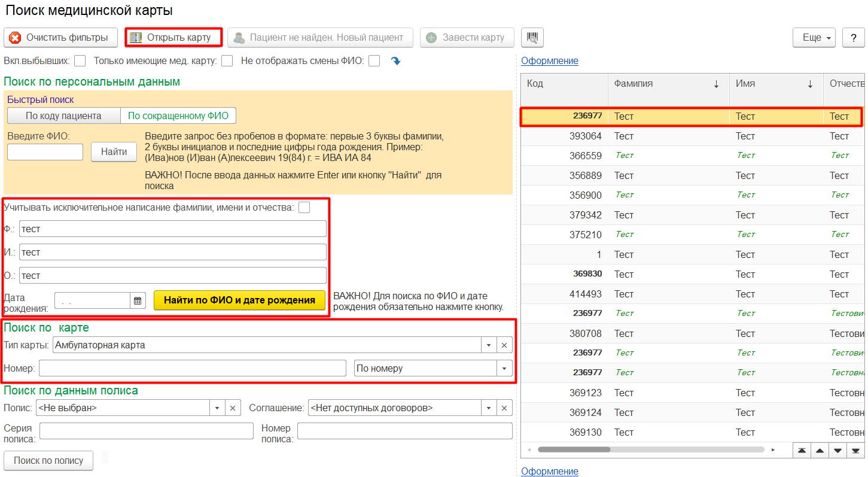Click the О. patronymic field
The width and height of the screenshot is (868, 477).
coord(173,275)
